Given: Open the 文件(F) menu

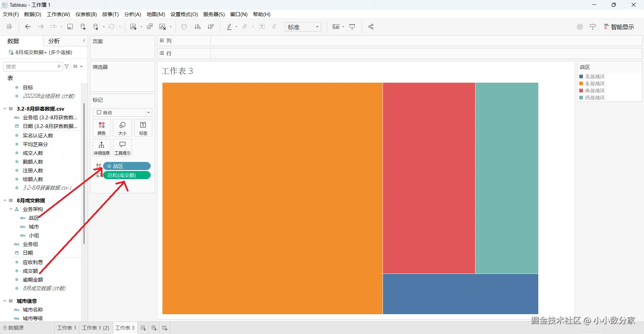Looking at the screenshot, I should pyautogui.click(x=11, y=14).
